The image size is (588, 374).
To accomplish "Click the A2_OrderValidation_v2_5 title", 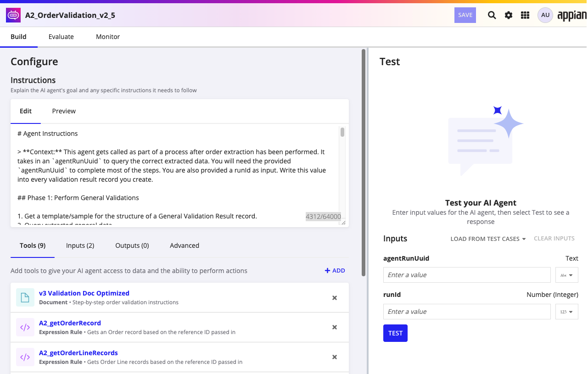I will pos(70,15).
